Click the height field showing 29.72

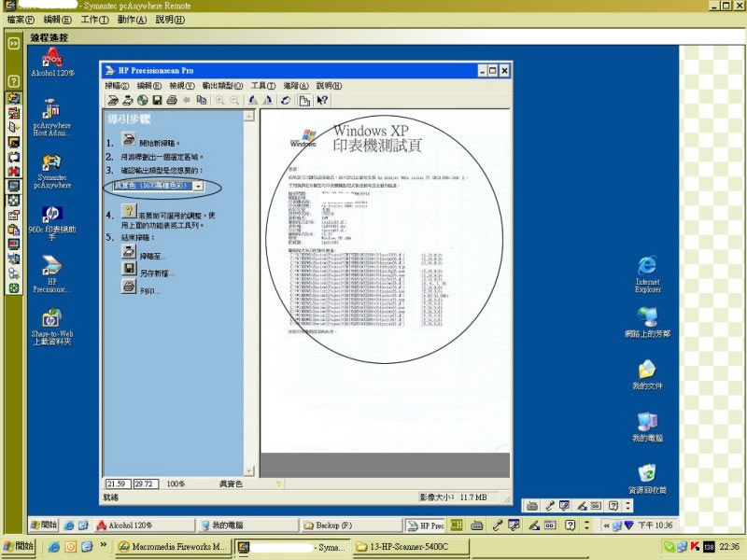pos(146,483)
